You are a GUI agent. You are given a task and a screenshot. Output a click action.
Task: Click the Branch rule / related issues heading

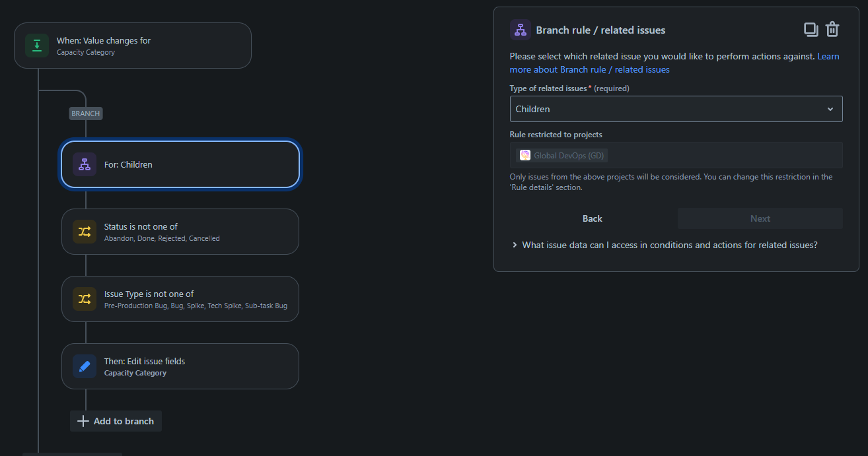(600, 30)
